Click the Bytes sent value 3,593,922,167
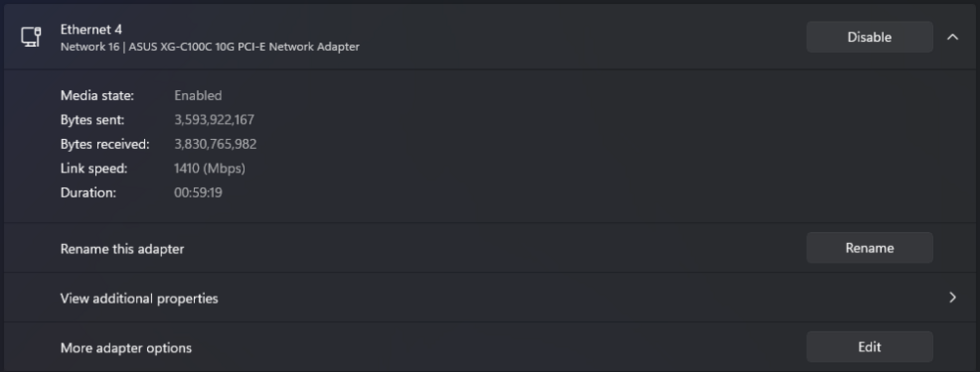Screen dimensions: 980x372 [215, 119]
